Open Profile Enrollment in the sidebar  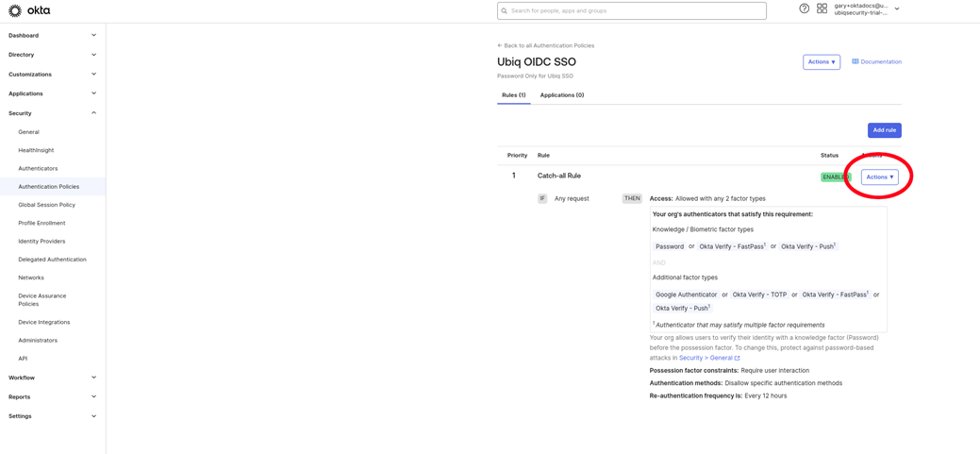(42, 224)
